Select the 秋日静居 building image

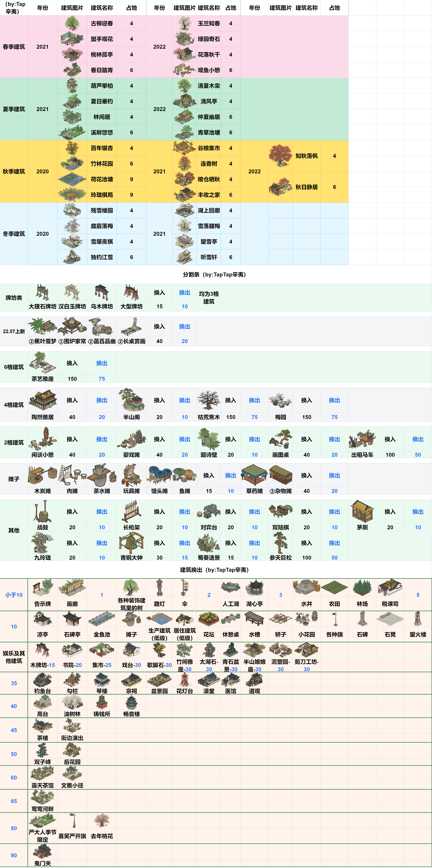point(280,187)
